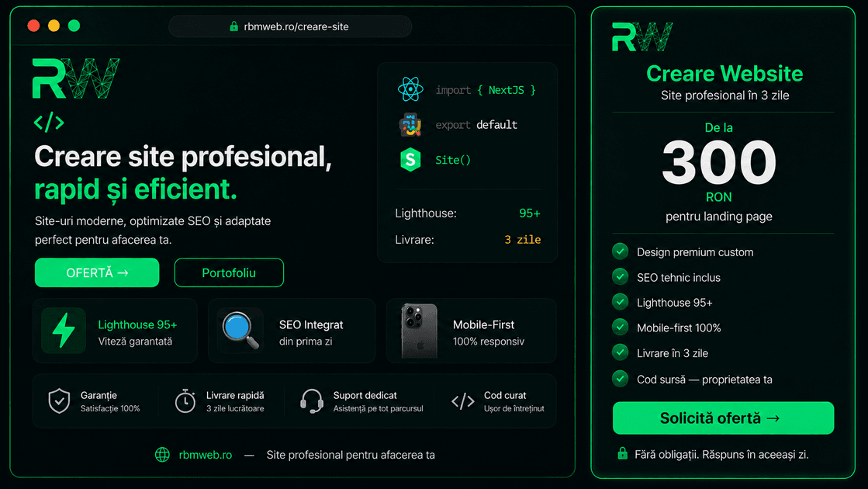Click the Cod curat code brackets icon

point(463,401)
